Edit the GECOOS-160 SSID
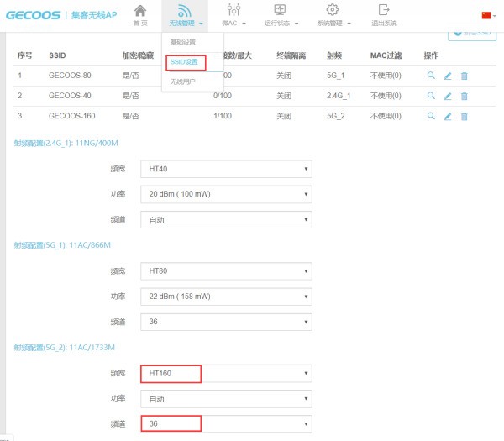 click(448, 117)
